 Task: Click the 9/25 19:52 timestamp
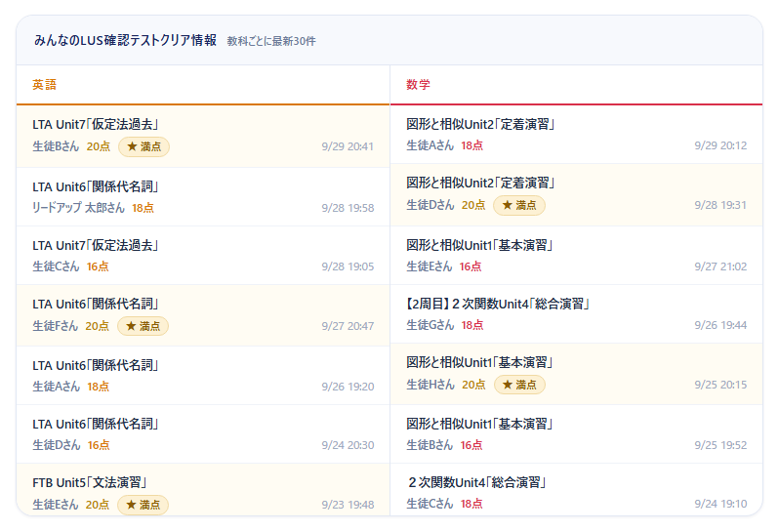[720, 445]
